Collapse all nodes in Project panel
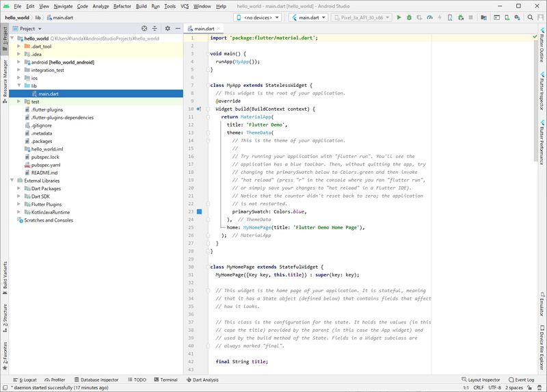 tap(155, 29)
